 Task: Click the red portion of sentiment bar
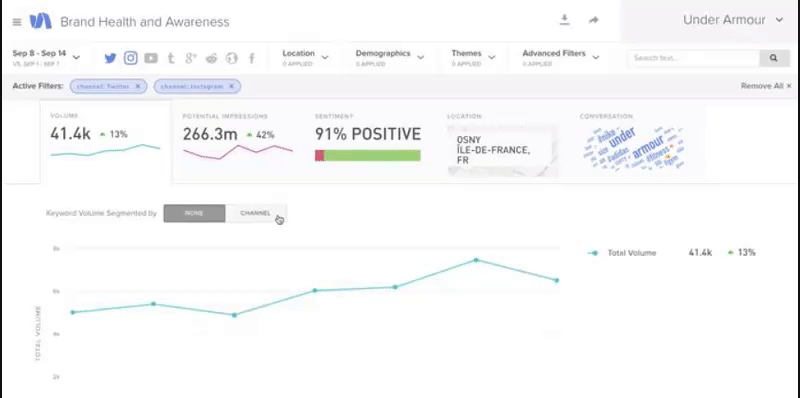pos(319,156)
